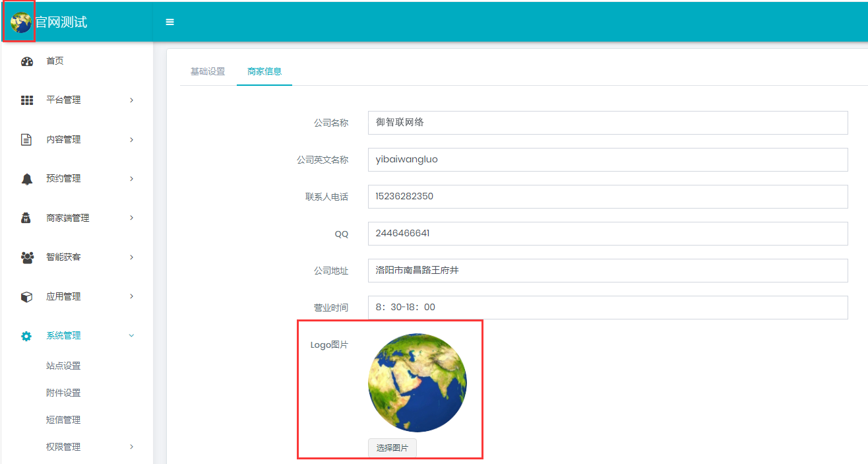868x464 pixels.
Task: Click the cube icon for 应用管理
Action: (x=27, y=297)
